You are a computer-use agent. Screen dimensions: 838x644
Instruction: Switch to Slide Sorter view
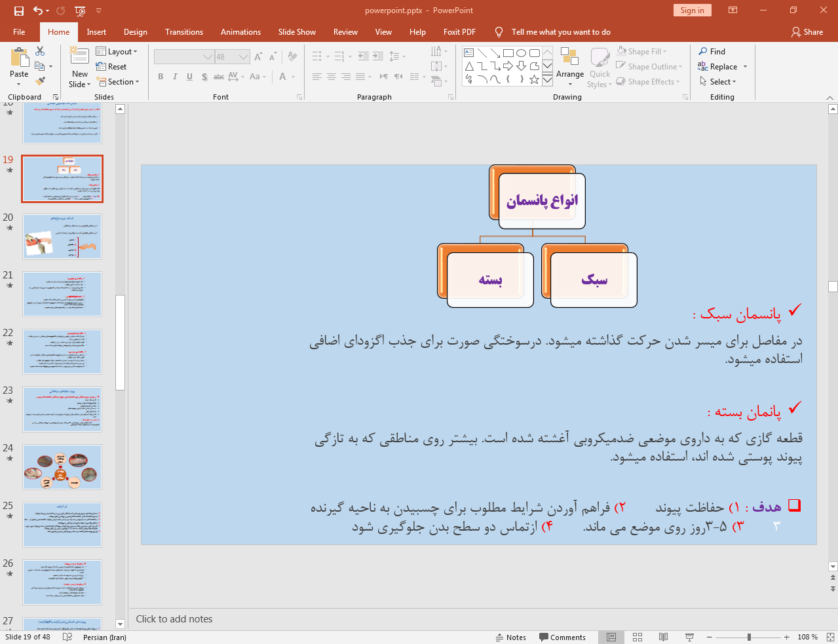[x=638, y=637]
